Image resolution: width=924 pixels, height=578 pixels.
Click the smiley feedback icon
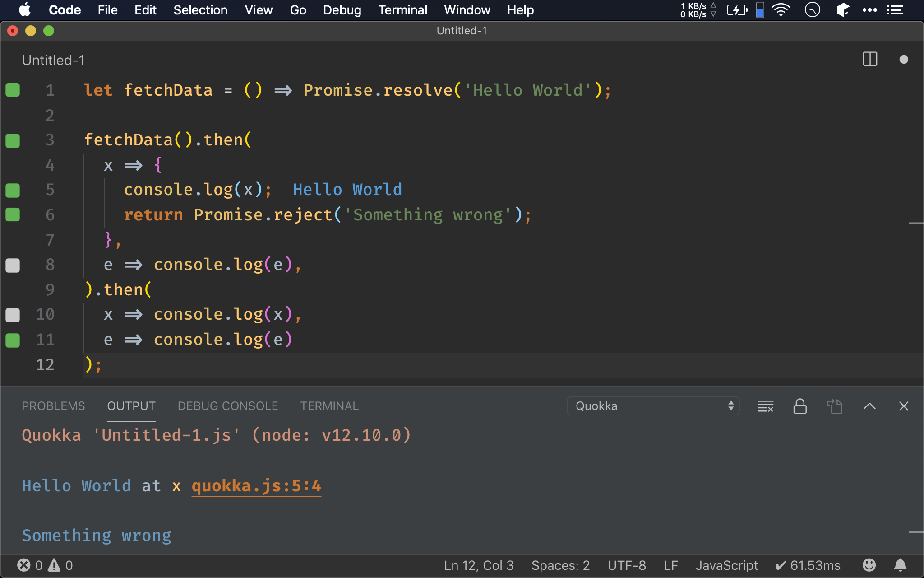(869, 565)
